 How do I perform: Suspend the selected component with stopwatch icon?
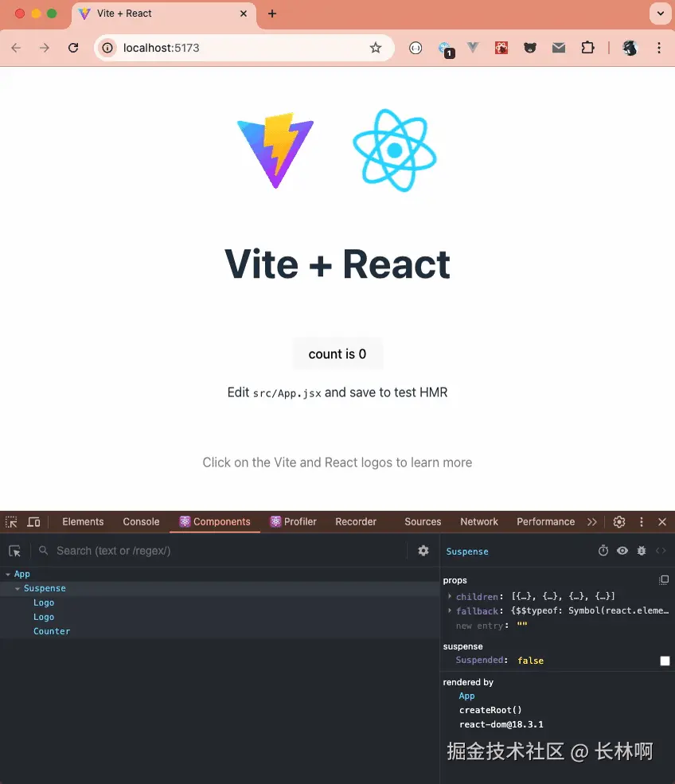(603, 551)
